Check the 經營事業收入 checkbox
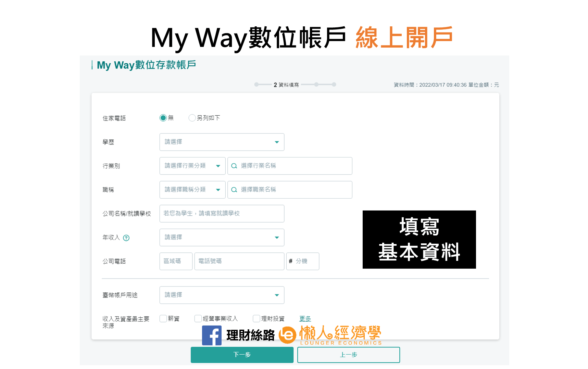The height and width of the screenshot is (369, 588). click(198, 319)
